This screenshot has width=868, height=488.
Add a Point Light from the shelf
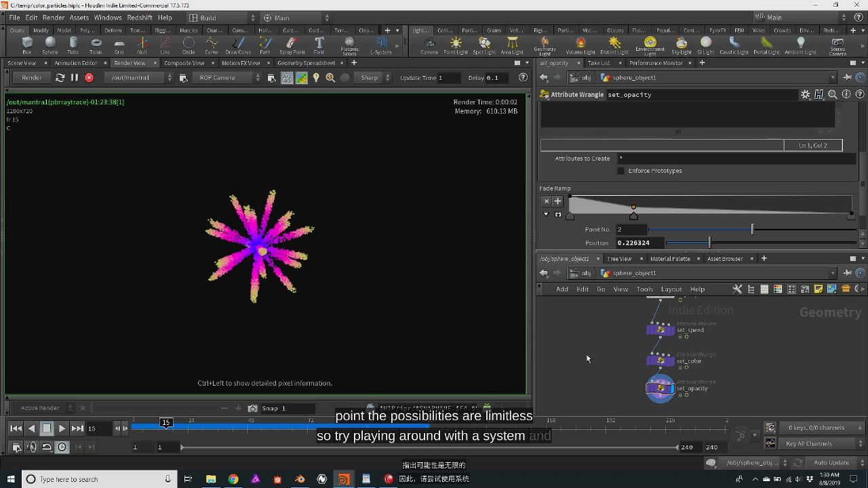[456, 45]
